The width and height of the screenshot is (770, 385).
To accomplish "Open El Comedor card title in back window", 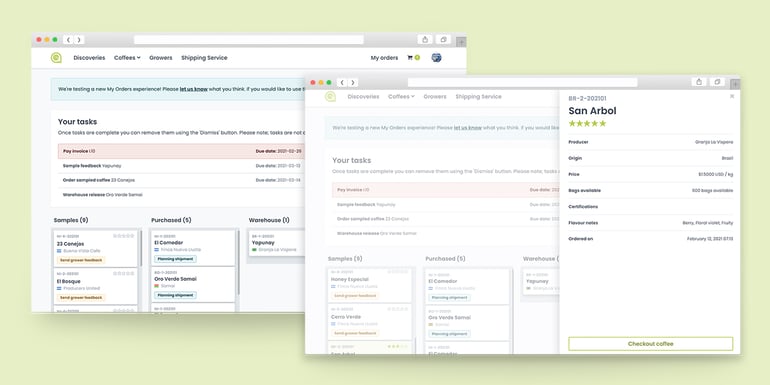I will click(168, 243).
